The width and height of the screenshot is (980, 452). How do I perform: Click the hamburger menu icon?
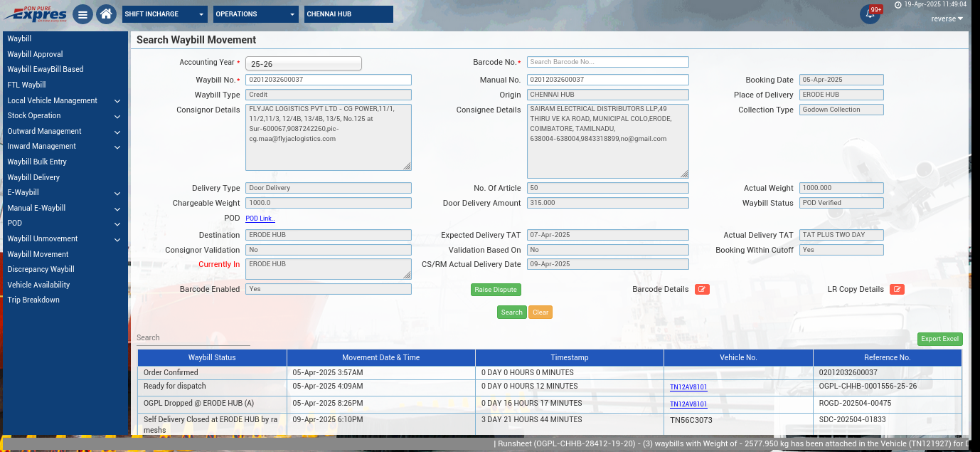[x=83, y=14]
